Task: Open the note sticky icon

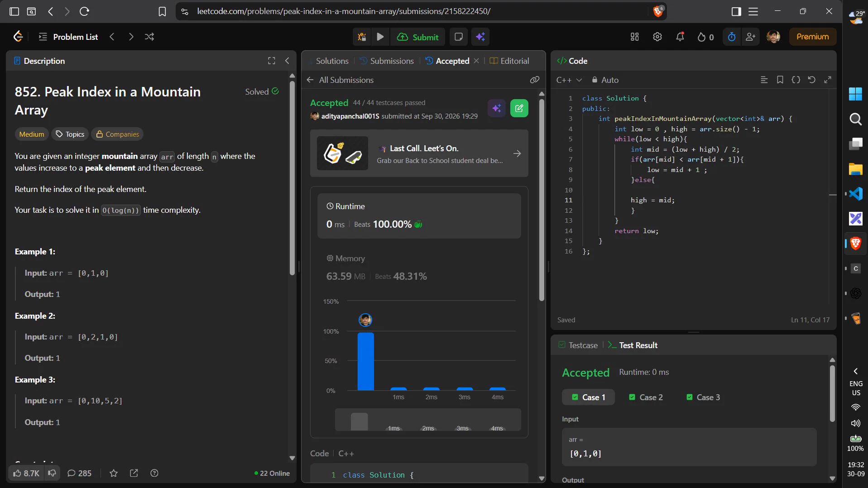Action: pyautogui.click(x=458, y=37)
